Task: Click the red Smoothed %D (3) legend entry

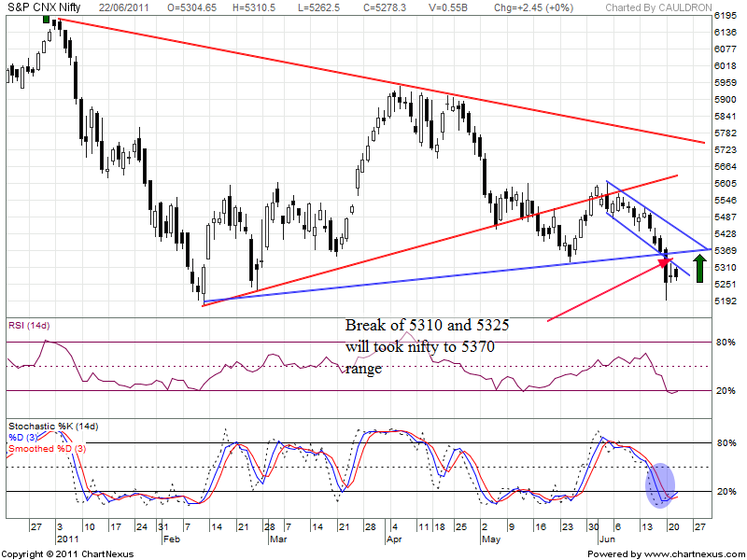Action: pos(47,448)
